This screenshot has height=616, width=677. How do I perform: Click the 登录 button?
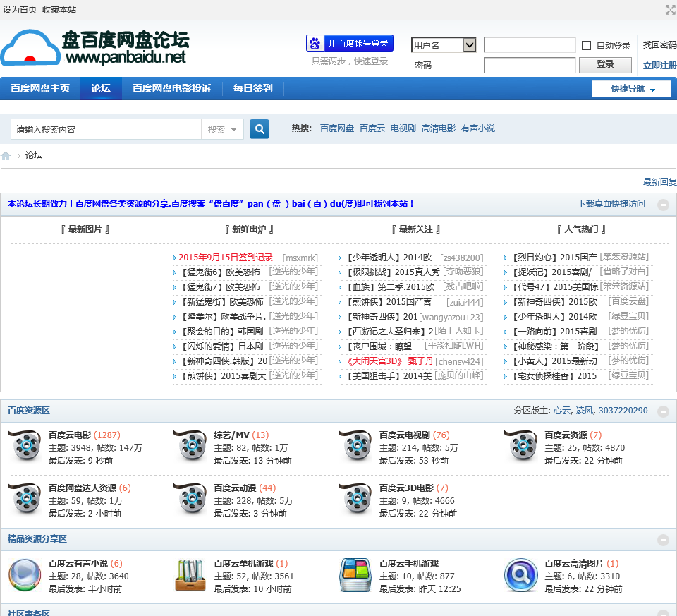pyautogui.click(x=605, y=64)
